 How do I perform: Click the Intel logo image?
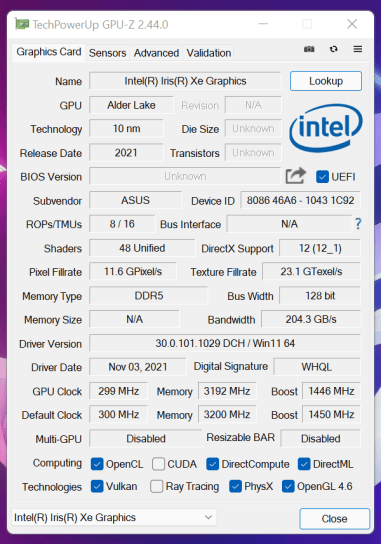(x=326, y=128)
